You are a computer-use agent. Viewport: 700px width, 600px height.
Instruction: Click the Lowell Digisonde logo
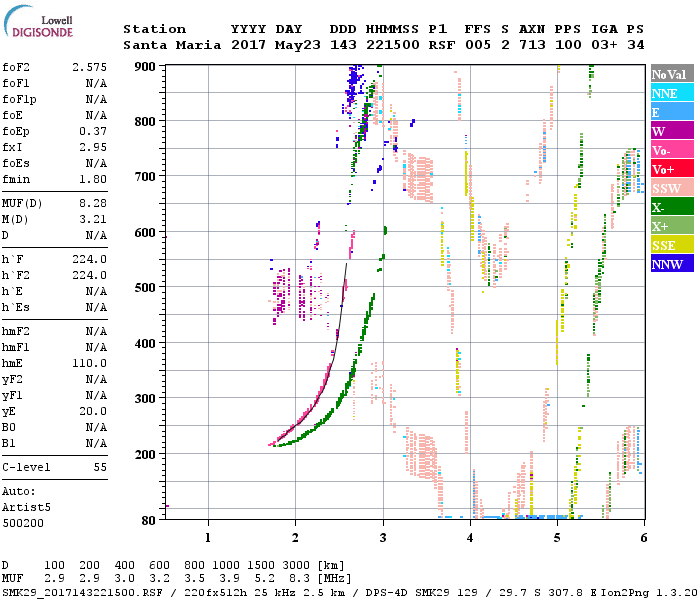[x=38, y=22]
